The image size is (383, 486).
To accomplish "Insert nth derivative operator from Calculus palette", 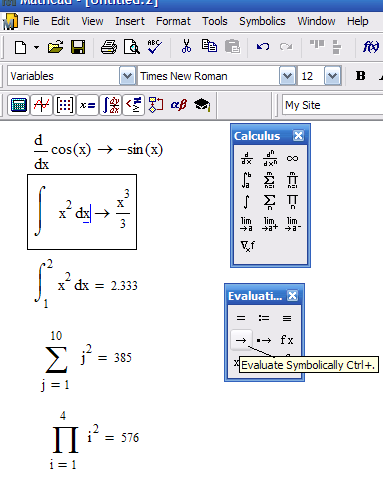I will click(270, 159).
